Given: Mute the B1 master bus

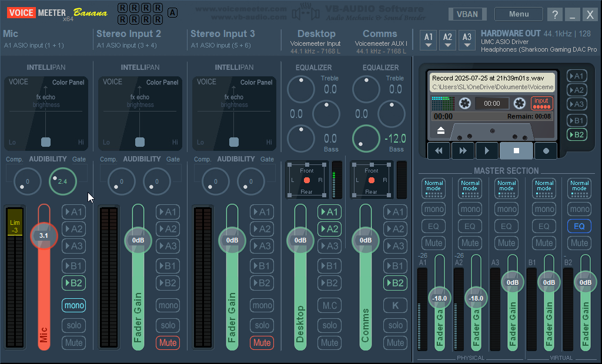Looking at the screenshot, I should [x=544, y=243].
